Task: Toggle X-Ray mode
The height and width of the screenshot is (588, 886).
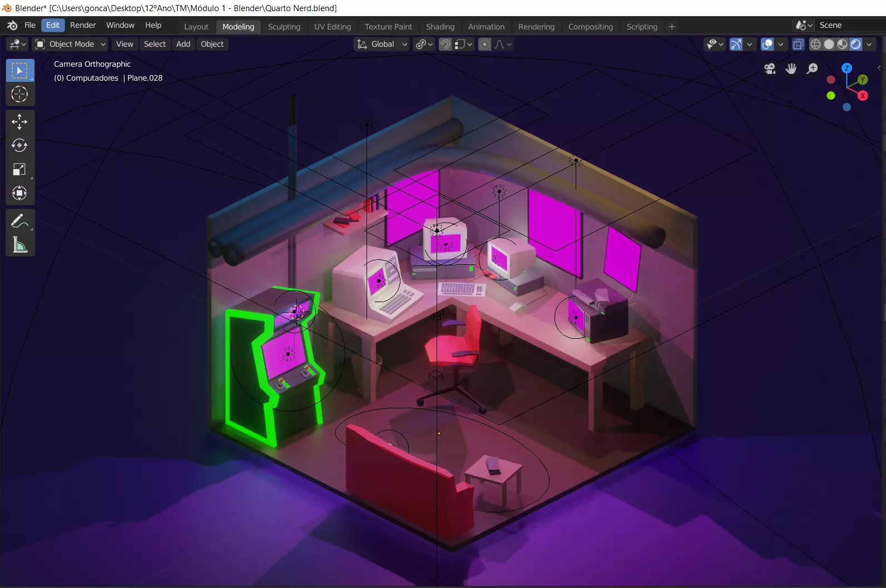Action: 798,45
